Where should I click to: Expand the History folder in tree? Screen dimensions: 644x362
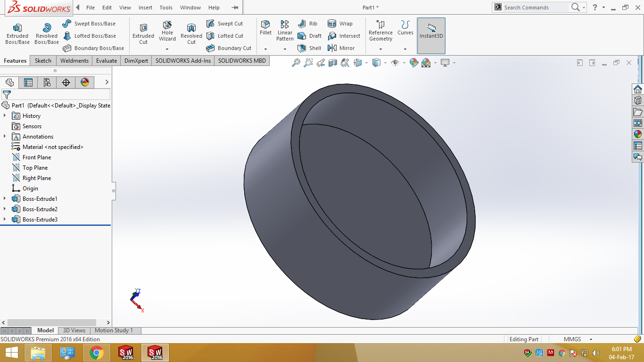click(5, 116)
